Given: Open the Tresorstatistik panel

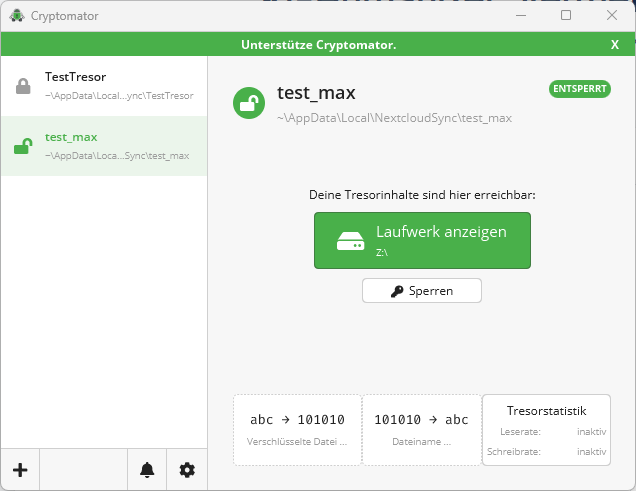Looking at the screenshot, I should (x=546, y=429).
